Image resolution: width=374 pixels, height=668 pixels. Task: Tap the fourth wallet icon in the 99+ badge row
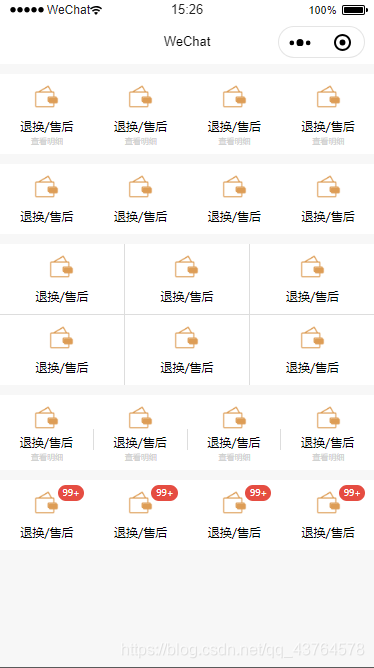point(328,503)
